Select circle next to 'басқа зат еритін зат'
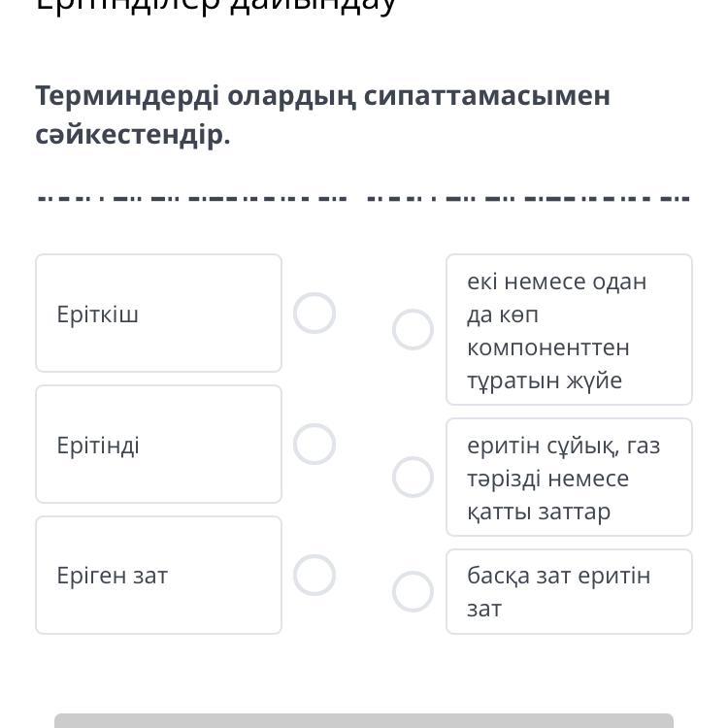 (x=413, y=591)
